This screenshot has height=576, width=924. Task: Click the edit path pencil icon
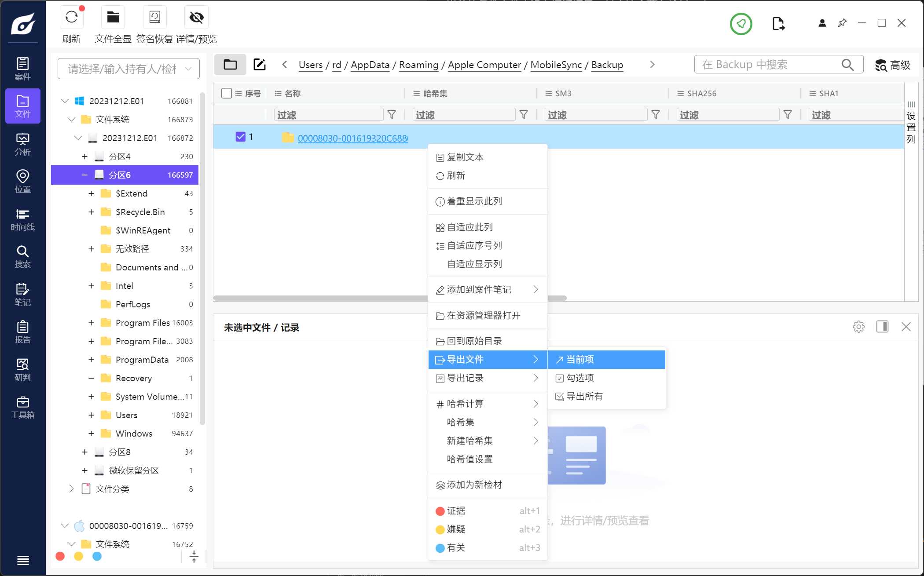[260, 65]
